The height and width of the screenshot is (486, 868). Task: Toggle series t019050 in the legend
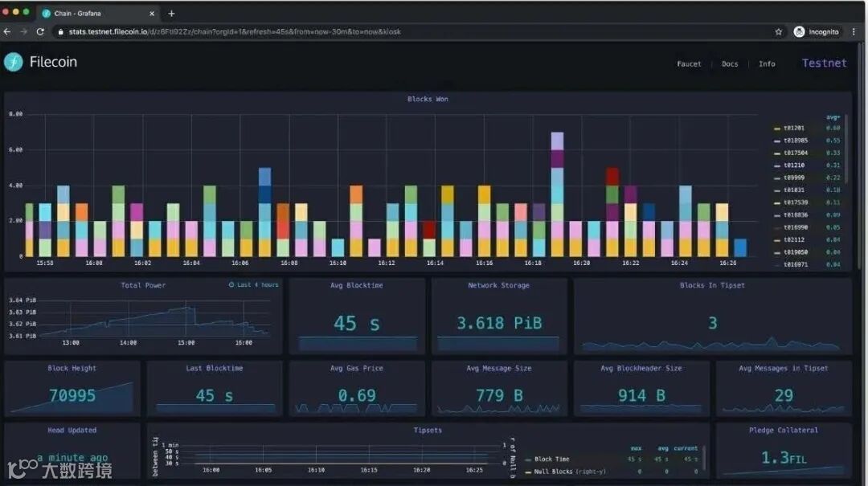click(x=796, y=252)
